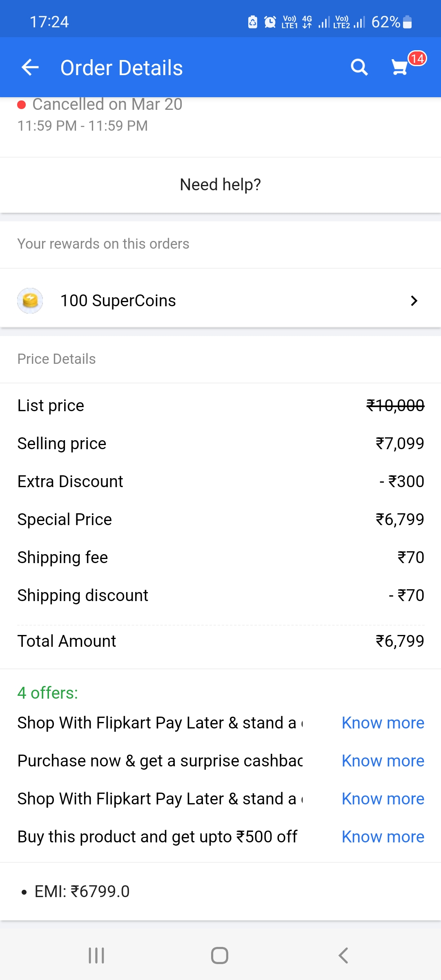Tap the Total Amount ₹6,799 row
This screenshot has height=980, width=441.
tap(220, 641)
